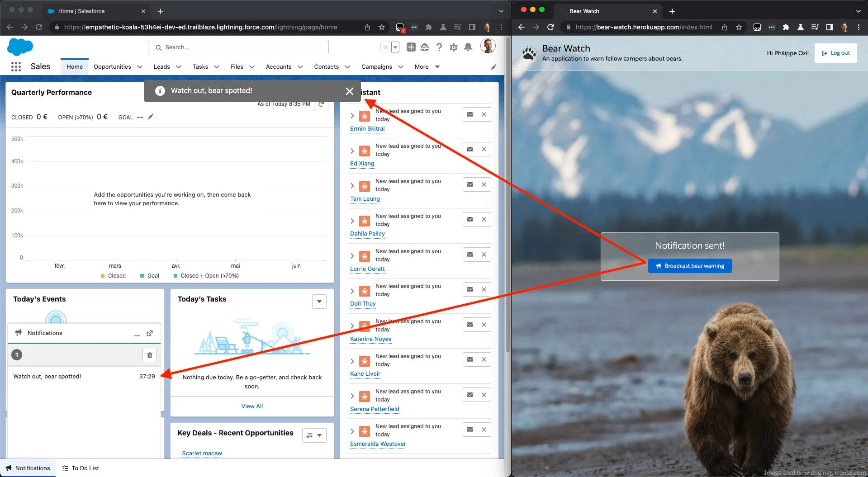
Task: Click the favorites star icon in Salesforce header
Action: (385, 47)
